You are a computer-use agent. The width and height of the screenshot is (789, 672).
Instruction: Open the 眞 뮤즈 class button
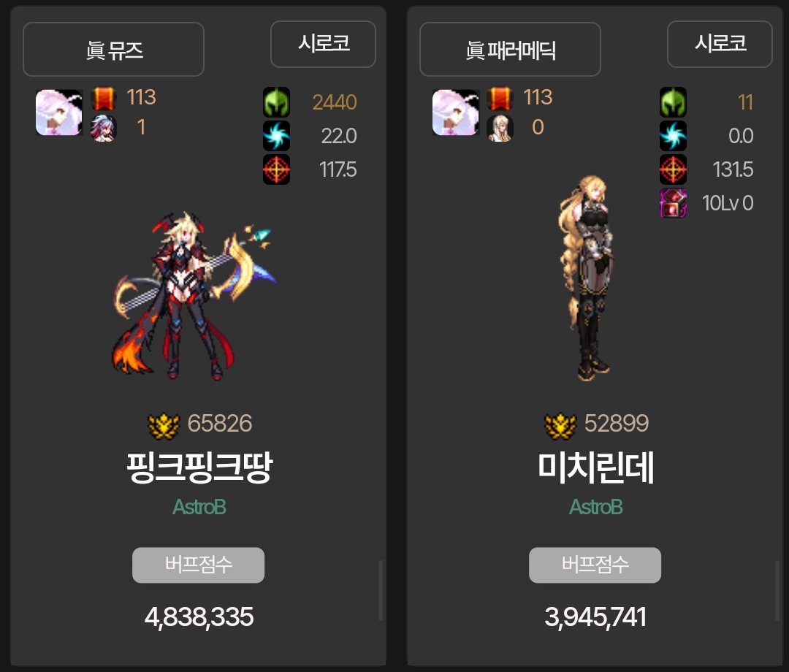click(114, 49)
